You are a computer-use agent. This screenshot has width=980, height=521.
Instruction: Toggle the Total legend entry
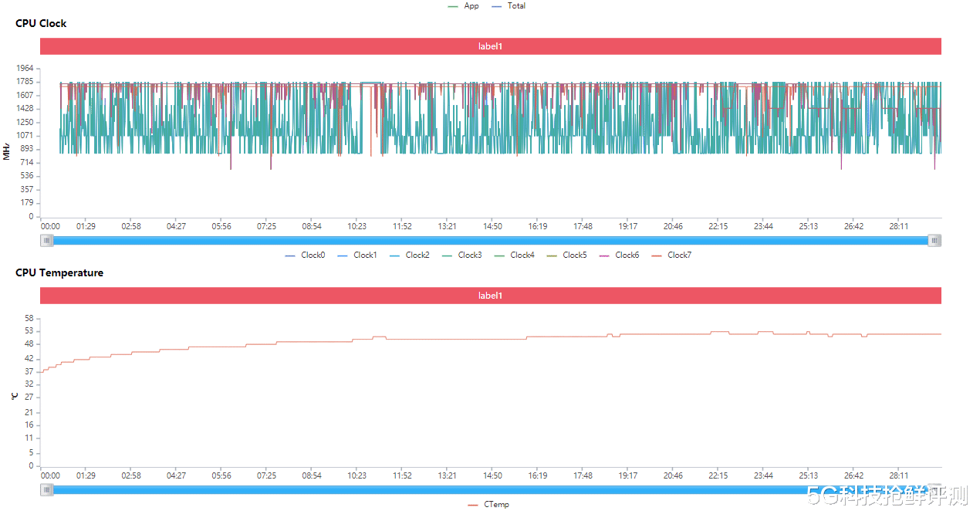509,5
